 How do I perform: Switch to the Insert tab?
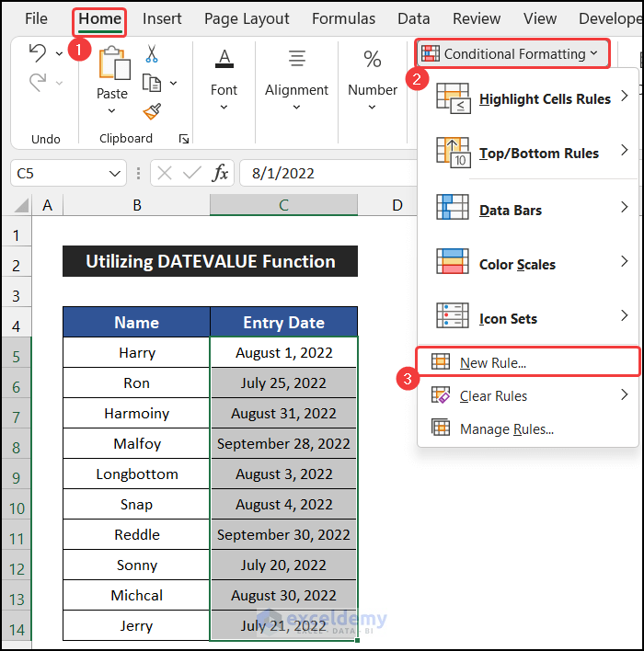[162, 18]
